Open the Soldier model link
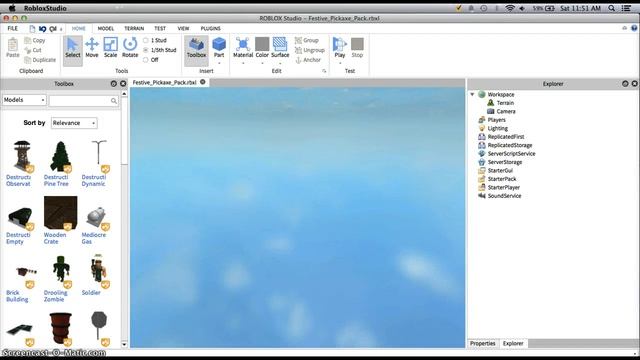This screenshot has width=640, height=360. point(91,293)
